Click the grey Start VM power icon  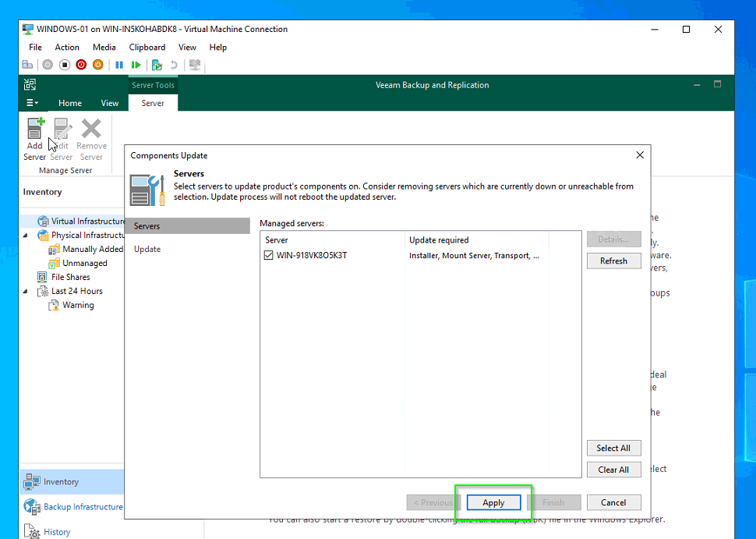tap(48, 65)
